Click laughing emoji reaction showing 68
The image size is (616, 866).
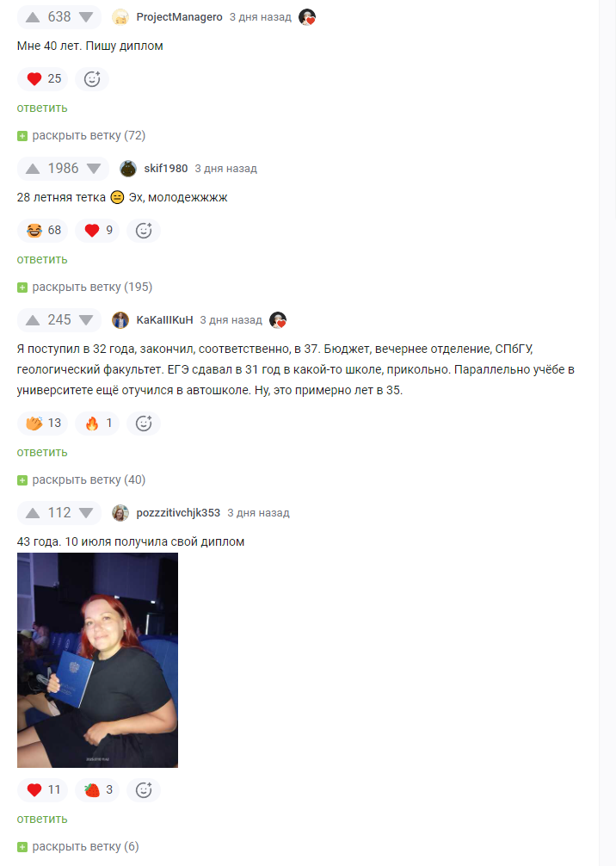(43, 231)
